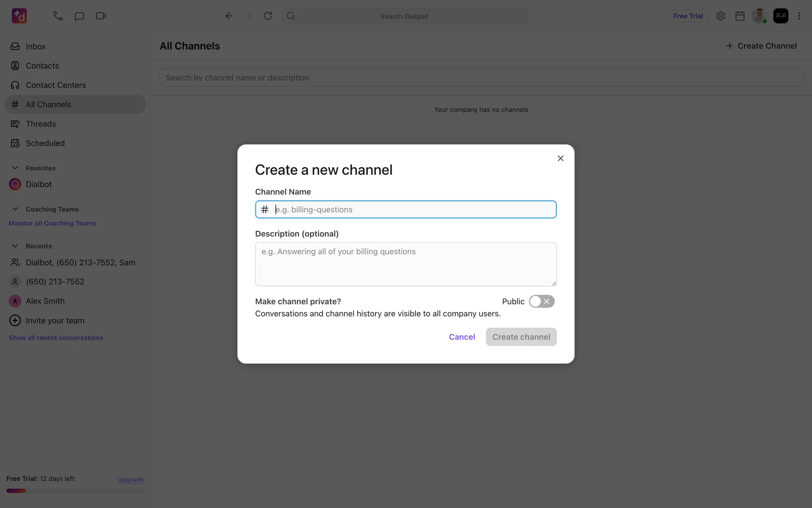The height and width of the screenshot is (508, 812).
Task: Open settings gear icon
Action: point(721,16)
